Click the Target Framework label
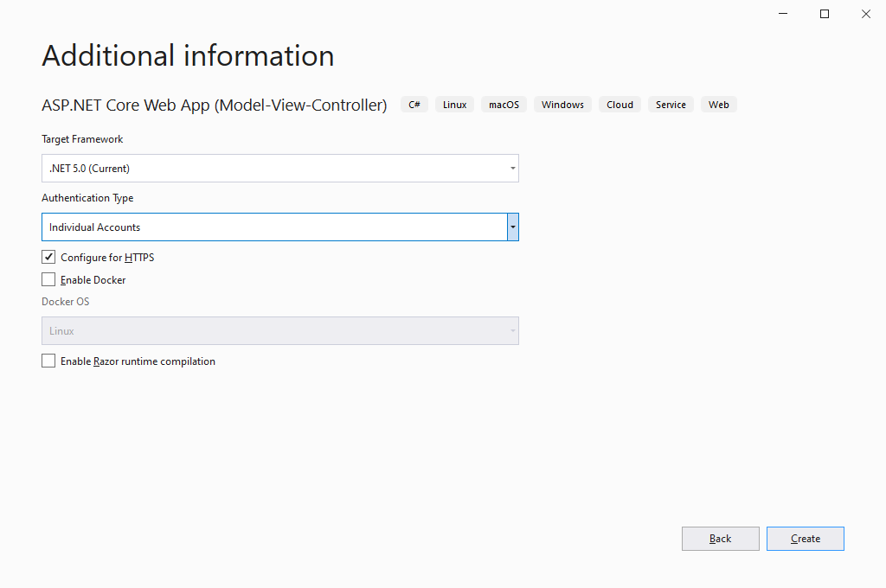The width and height of the screenshot is (886, 588). click(82, 139)
